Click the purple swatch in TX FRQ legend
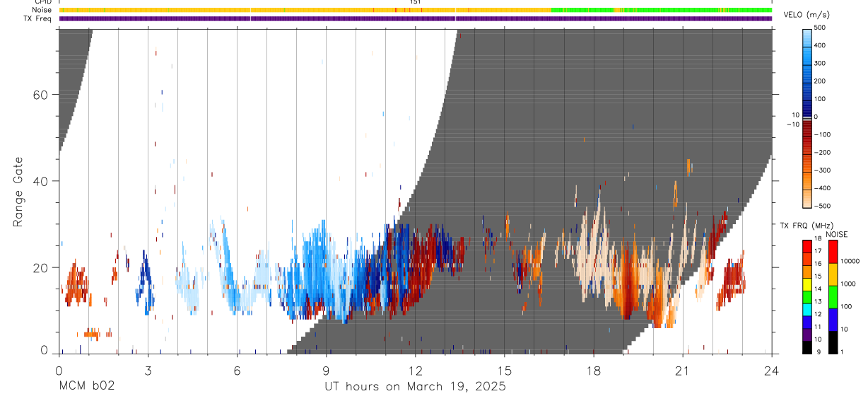 (807, 333)
